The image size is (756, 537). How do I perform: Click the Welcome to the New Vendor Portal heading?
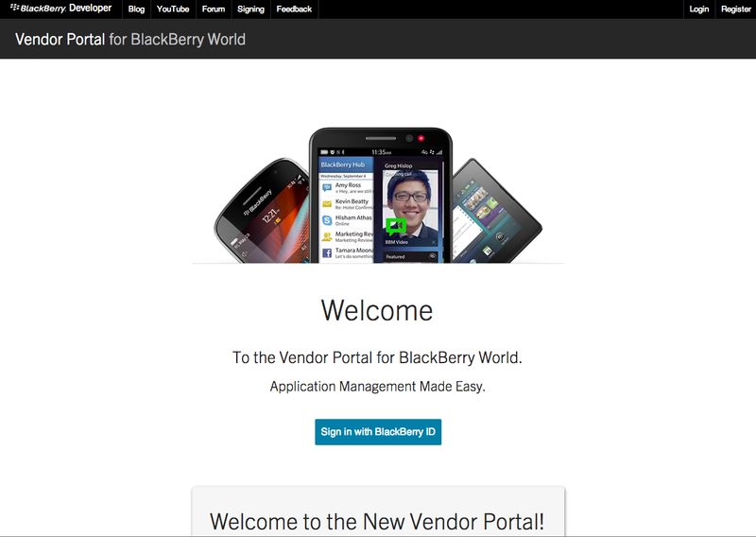tap(377, 522)
